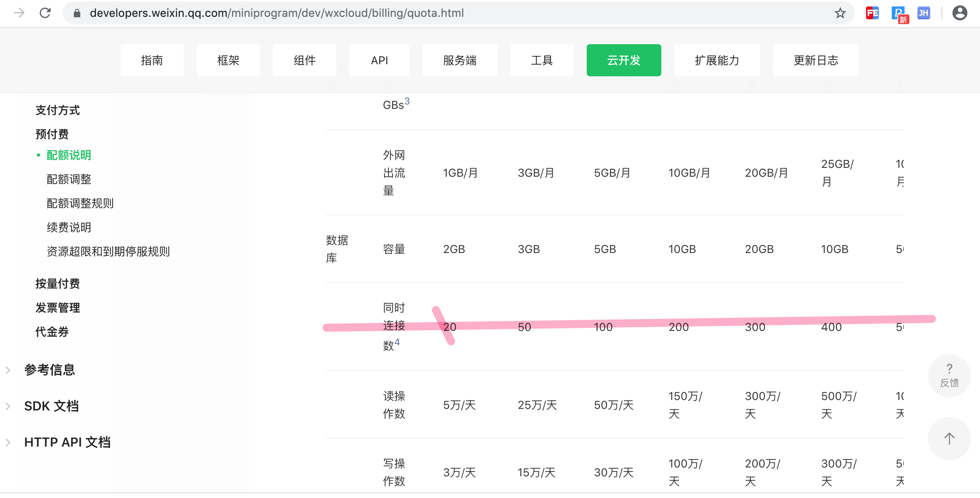Click the footnote 4 superscript link

tap(397, 342)
